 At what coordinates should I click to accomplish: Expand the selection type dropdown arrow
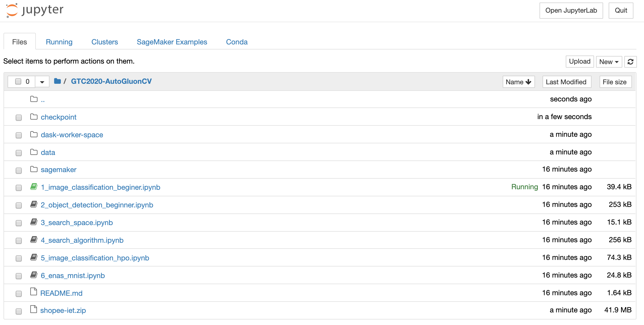[x=42, y=82]
